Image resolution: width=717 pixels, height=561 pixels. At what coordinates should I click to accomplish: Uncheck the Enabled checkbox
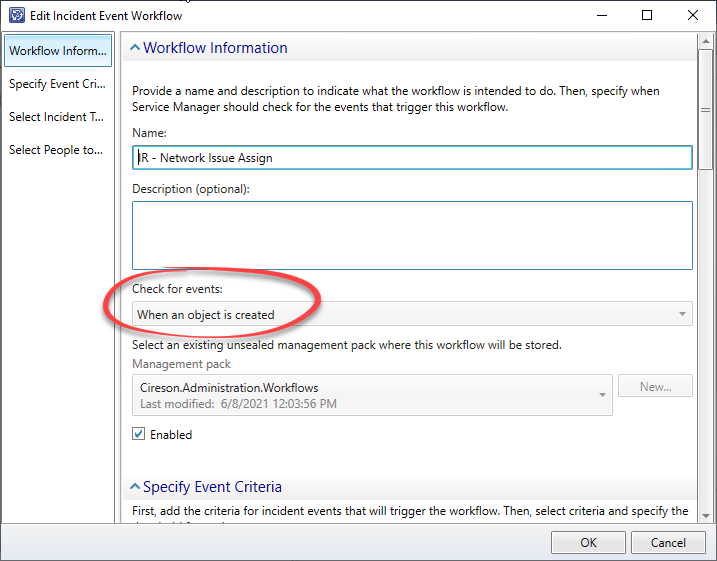click(139, 435)
